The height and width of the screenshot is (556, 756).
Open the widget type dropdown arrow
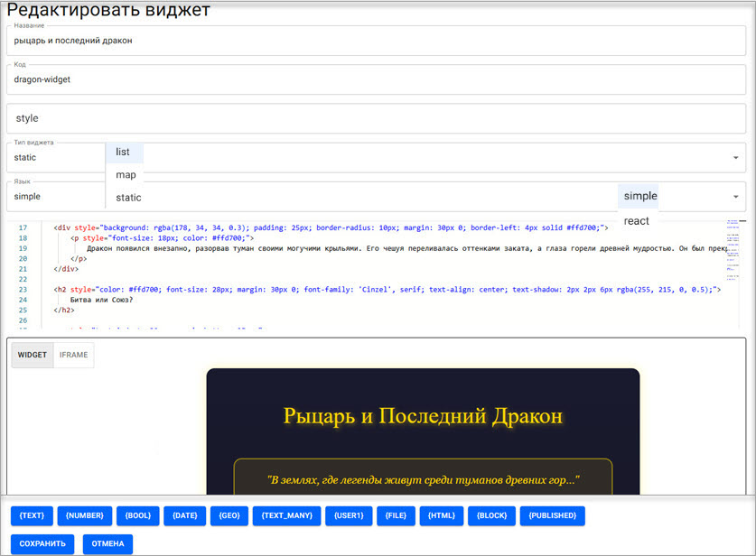pos(736,158)
